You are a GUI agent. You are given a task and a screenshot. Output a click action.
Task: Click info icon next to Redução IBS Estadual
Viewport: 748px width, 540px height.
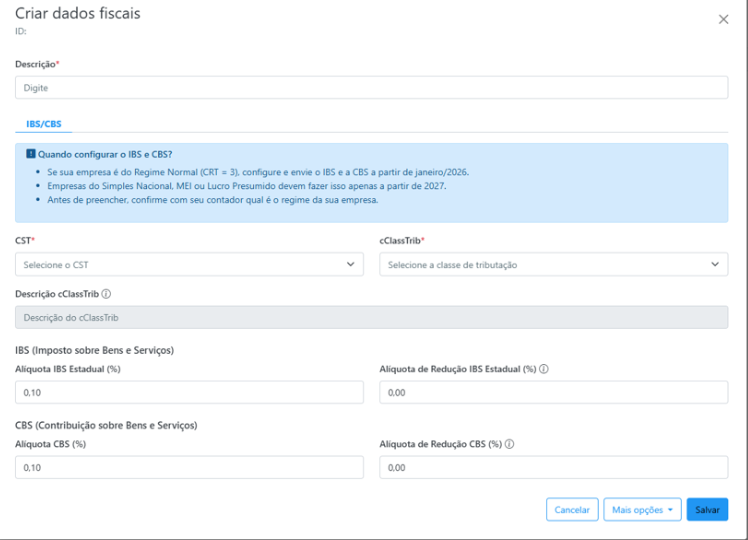coord(544,369)
